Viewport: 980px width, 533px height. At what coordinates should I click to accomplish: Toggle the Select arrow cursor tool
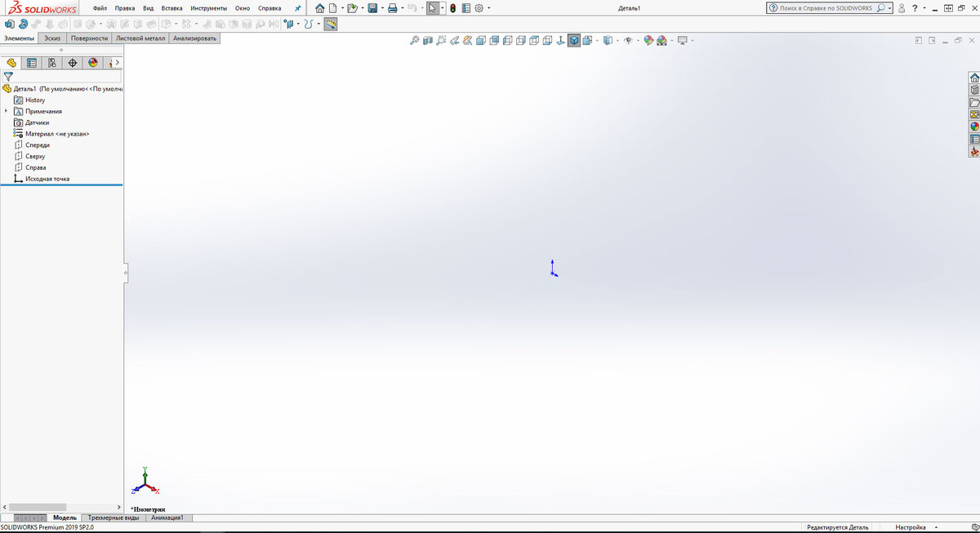click(433, 8)
